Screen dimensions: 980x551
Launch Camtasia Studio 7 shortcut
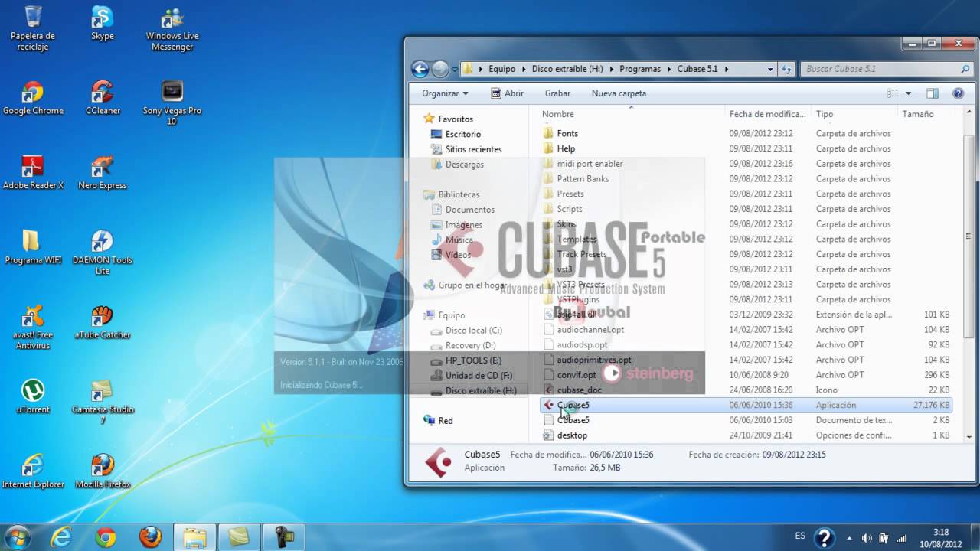[x=102, y=402]
